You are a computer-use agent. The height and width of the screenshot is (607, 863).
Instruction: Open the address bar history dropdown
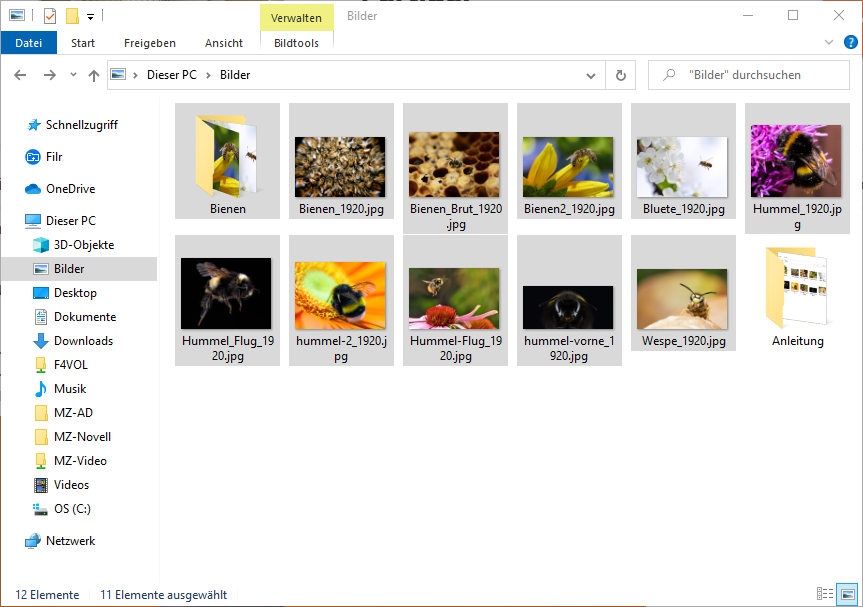[591, 75]
